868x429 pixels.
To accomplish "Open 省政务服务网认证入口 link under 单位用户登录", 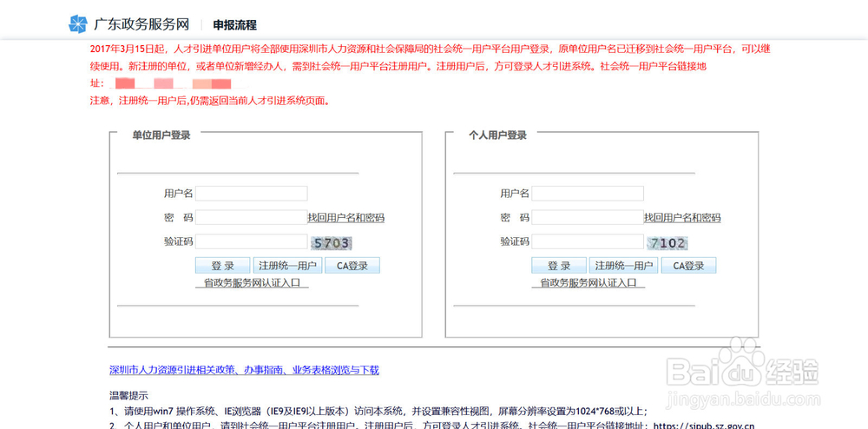I will [x=252, y=283].
